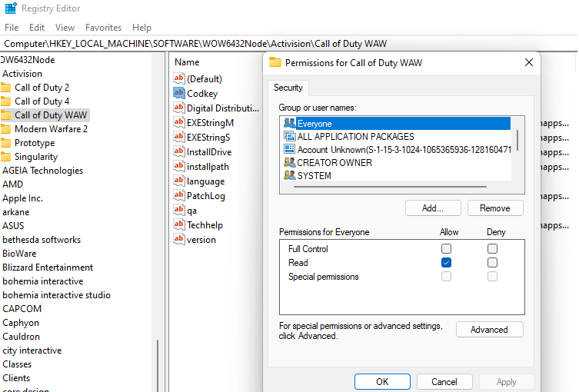579x392 pixels.
Task: Click the EXEStringM value icon
Action: (x=178, y=122)
